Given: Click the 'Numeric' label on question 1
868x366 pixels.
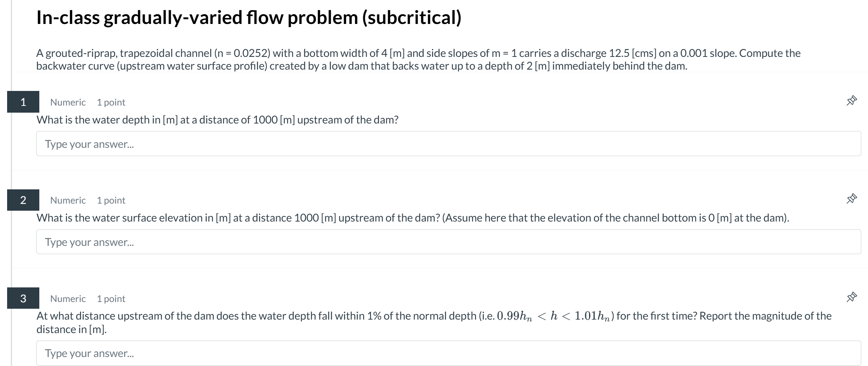Looking at the screenshot, I should (x=67, y=102).
